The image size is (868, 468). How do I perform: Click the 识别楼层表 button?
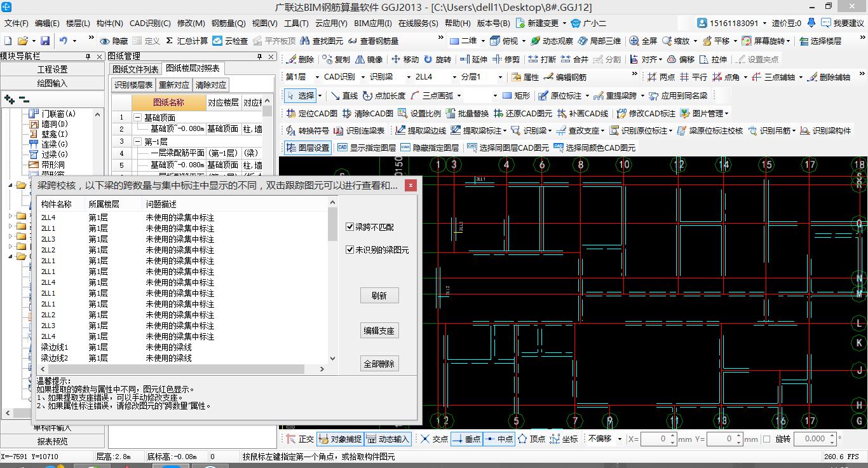[x=133, y=85]
